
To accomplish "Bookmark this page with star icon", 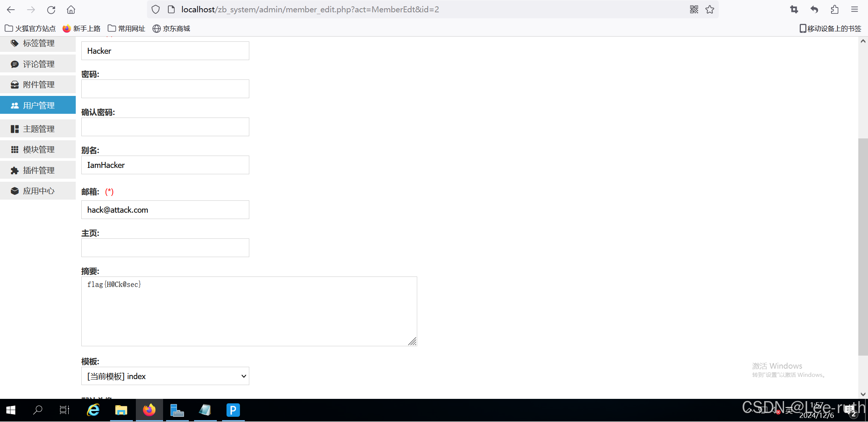I will 710,10.
